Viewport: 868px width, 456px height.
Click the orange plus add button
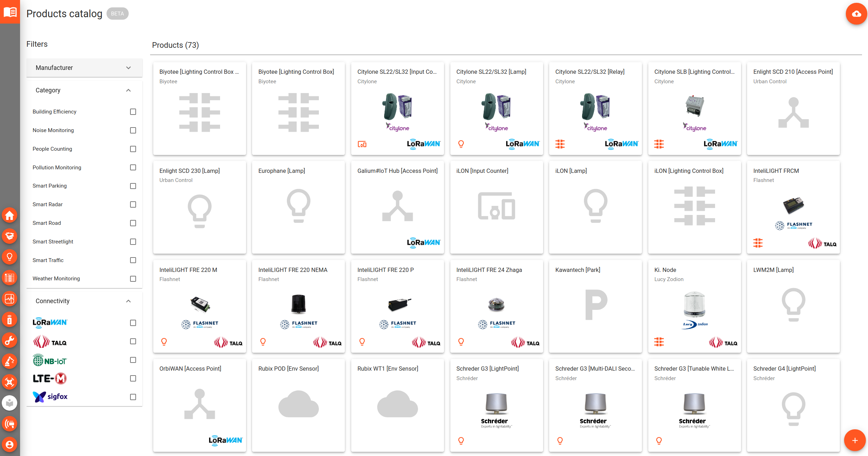click(x=855, y=440)
